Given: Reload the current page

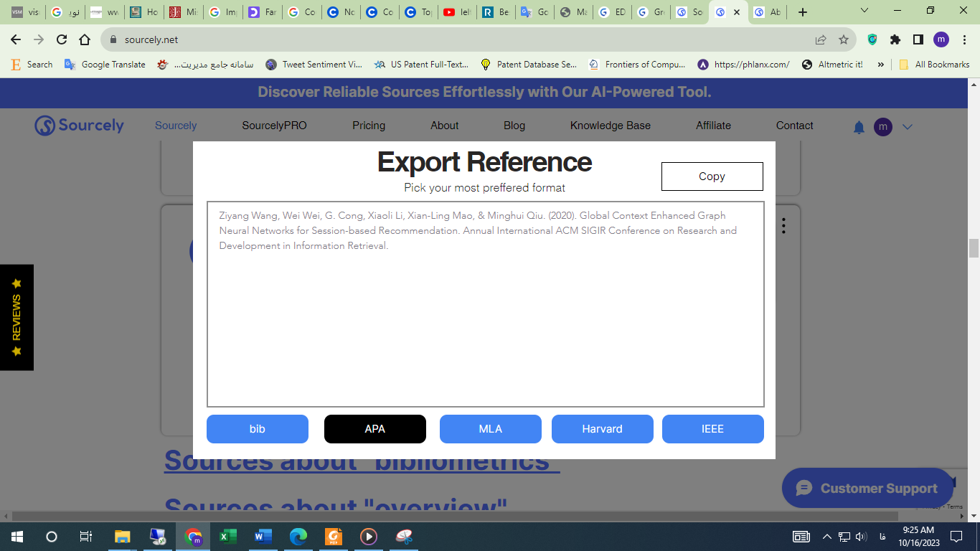Looking at the screenshot, I should [x=62, y=39].
